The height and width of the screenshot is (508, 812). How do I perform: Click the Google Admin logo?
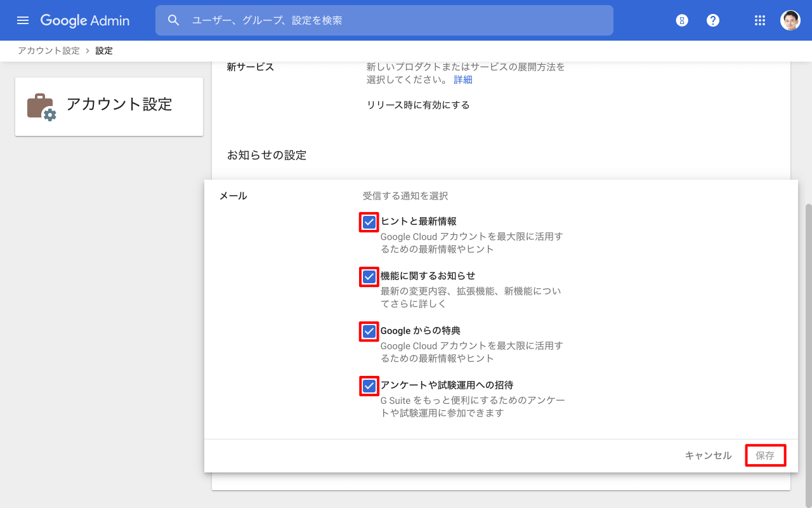85,20
